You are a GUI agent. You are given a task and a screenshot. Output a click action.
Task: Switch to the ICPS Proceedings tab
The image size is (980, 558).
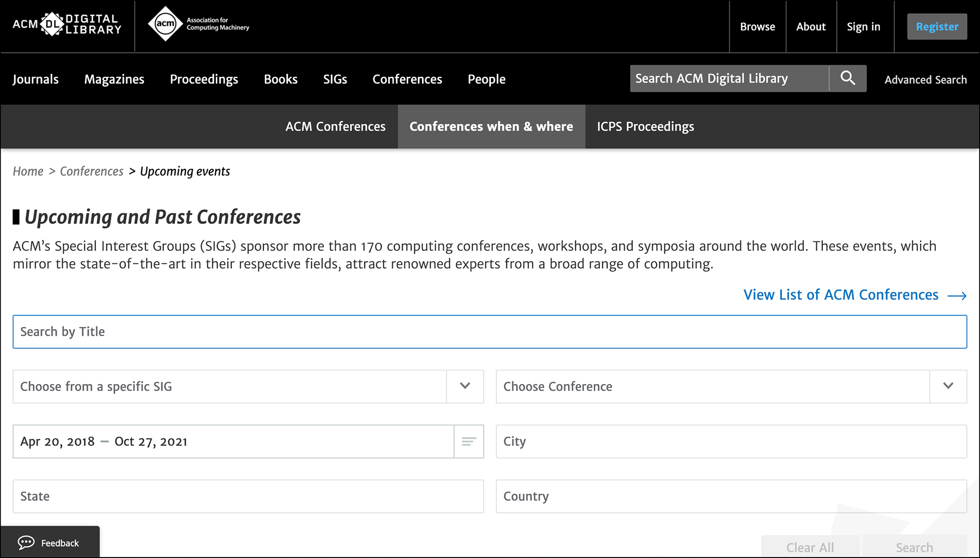click(x=646, y=126)
